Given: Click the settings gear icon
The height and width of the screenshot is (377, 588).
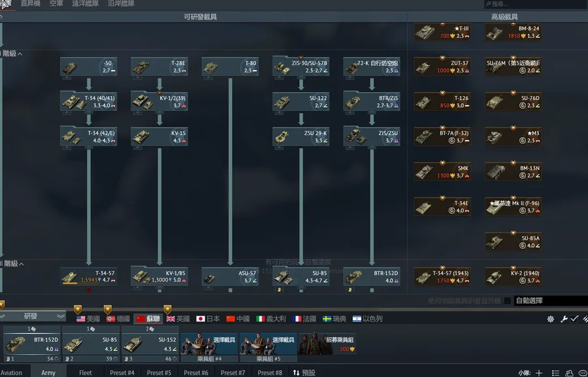Looking at the screenshot, I should (x=551, y=319).
